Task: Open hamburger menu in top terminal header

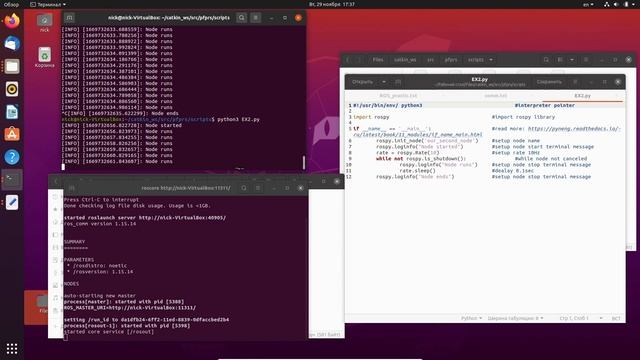Action: tap(256, 18)
